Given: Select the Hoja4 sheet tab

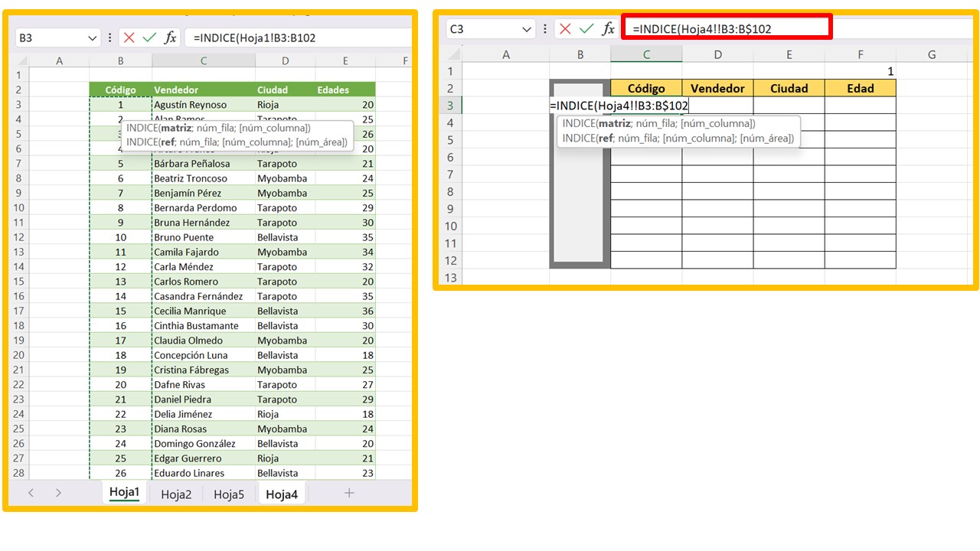Looking at the screenshot, I should [282, 494].
